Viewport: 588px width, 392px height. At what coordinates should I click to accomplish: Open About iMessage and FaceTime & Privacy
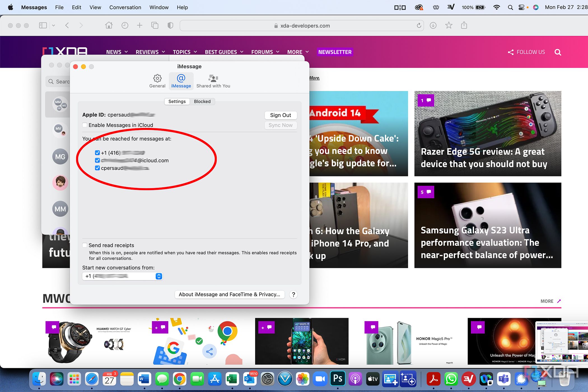click(x=229, y=295)
